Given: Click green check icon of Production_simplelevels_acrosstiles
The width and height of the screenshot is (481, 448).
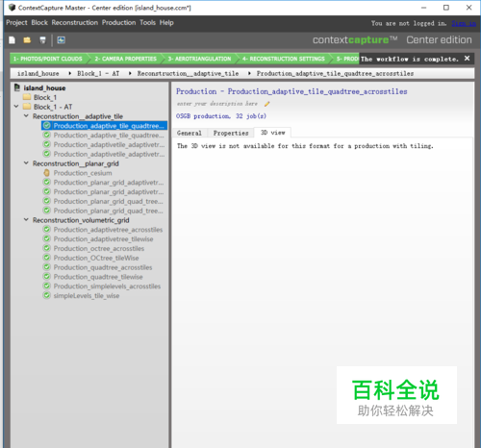Looking at the screenshot, I should pyautogui.click(x=47, y=286).
